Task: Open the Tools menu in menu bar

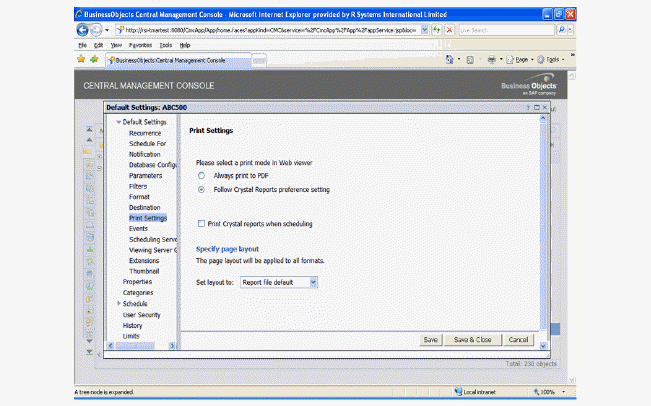Action: [164, 45]
